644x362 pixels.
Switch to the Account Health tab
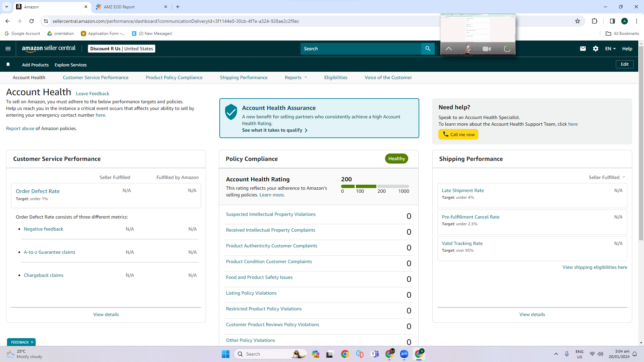[29, 77]
